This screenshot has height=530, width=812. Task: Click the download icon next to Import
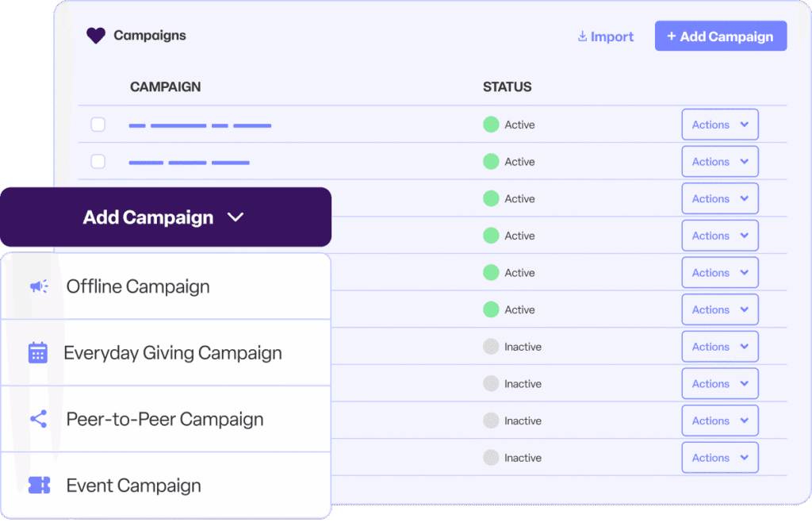point(581,36)
